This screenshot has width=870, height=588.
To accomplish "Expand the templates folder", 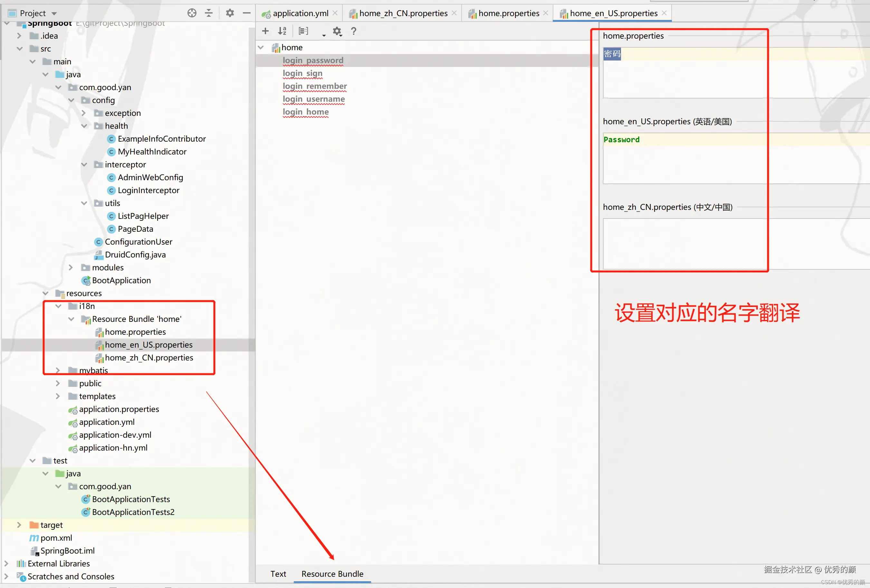I will point(58,396).
